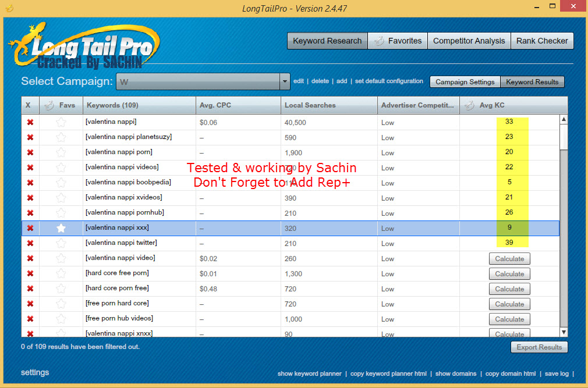Image resolution: width=588 pixels, height=388 pixels.
Task: Delete the valentina nappi twitter keyword row
Action: coord(30,243)
